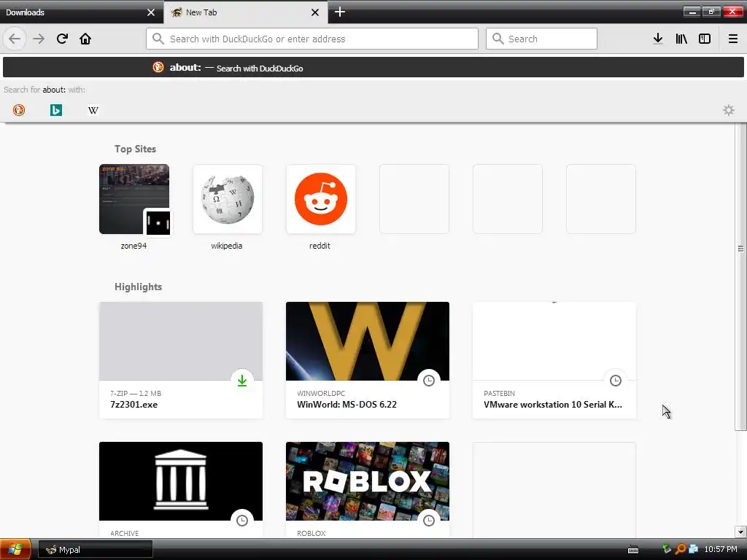747x560 pixels.
Task: Close the Downloads tab
Action: point(151,12)
